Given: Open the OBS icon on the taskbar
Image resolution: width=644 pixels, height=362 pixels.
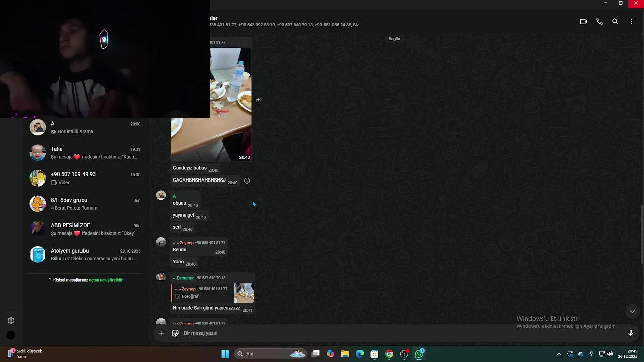Looking at the screenshot, I should pyautogui.click(x=405, y=354).
